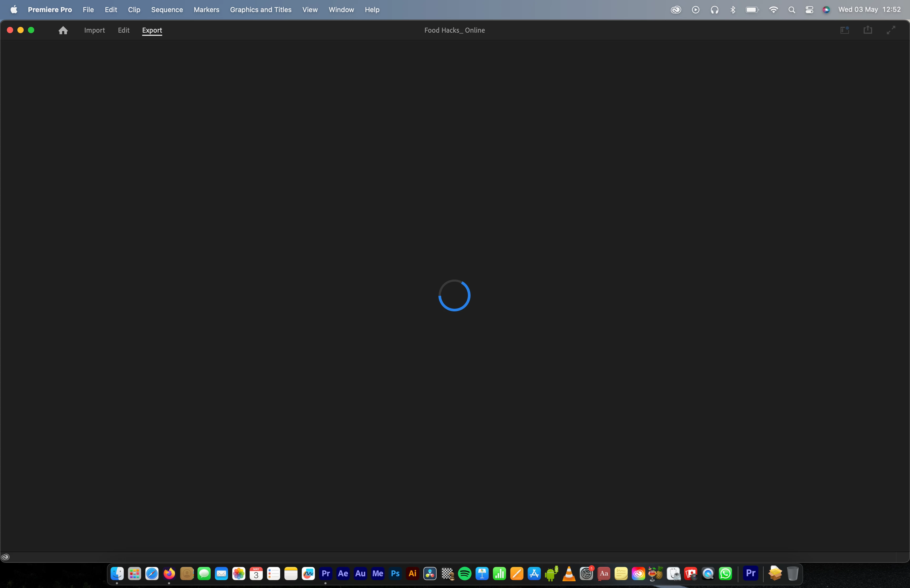
Task: Open Creative Cloud icon in macOS menu bar
Action: (x=676, y=9)
